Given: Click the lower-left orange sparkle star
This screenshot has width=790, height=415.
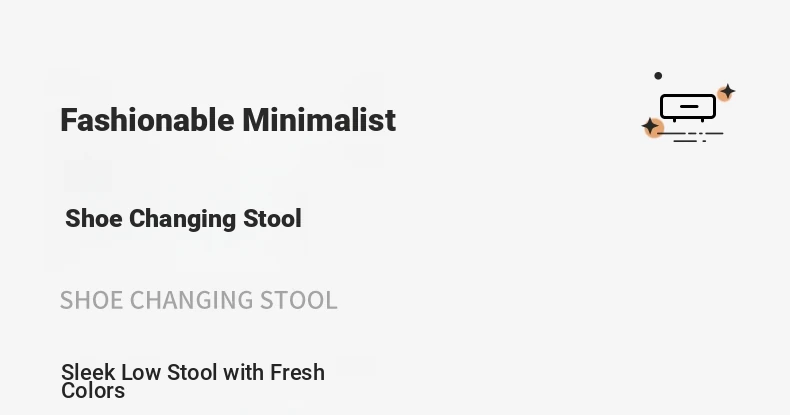Looking at the screenshot, I should (652, 127).
